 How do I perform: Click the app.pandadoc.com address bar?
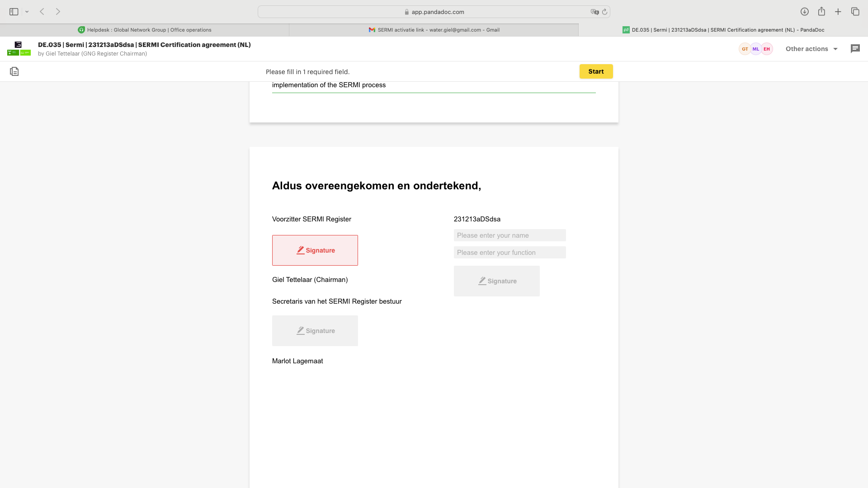point(434,12)
